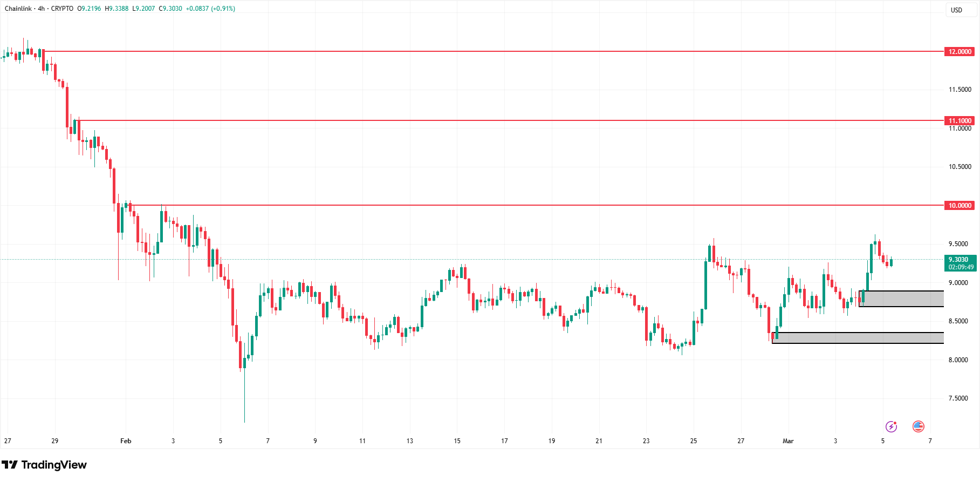Click the Chainlink symbol title
This screenshot has width=980, height=481.
[18, 9]
